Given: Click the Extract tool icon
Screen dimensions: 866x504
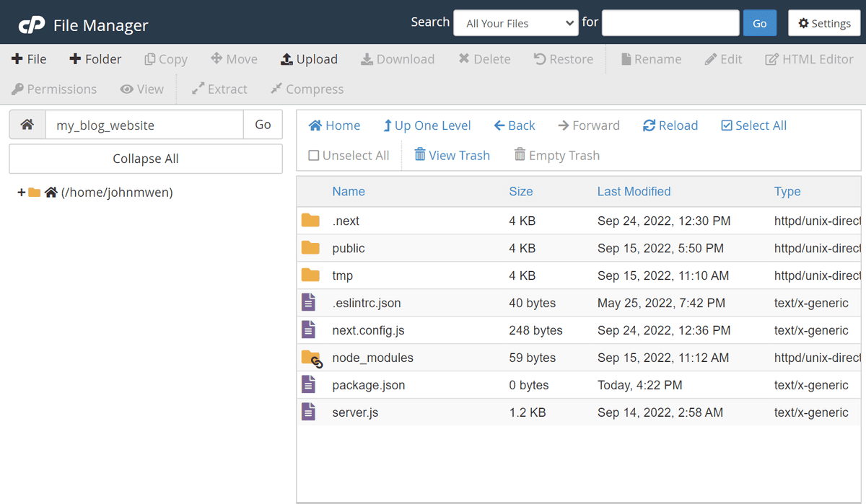Looking at the screenshot, I should tap(219, 89).
